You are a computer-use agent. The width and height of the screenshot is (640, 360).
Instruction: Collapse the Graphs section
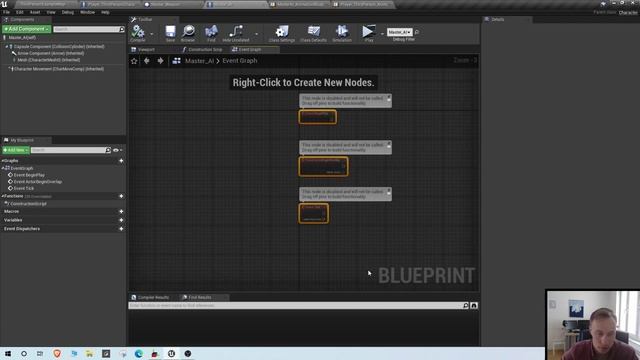click(2, 161)
